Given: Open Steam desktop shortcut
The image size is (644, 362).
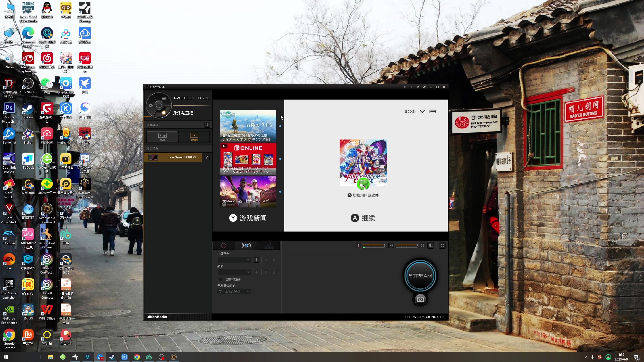Looking at the screenshot, I should (28, 111).
